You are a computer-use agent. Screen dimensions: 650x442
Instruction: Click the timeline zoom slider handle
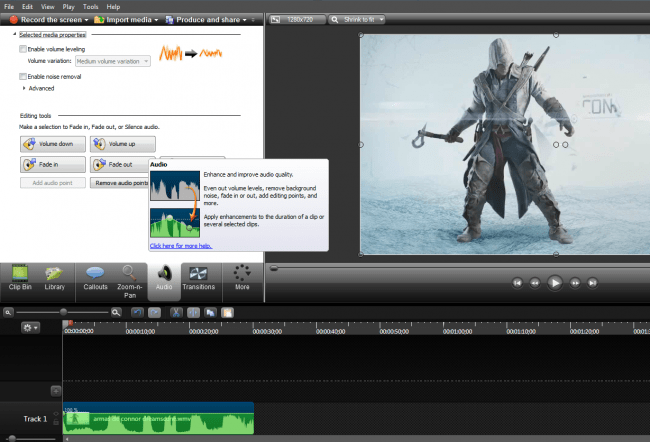[63, 312]
